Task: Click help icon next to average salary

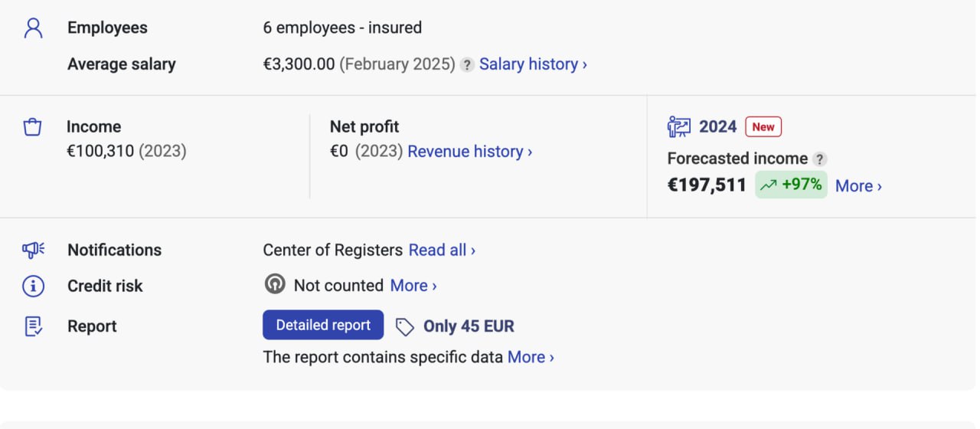Action: [x=467, y=65]
